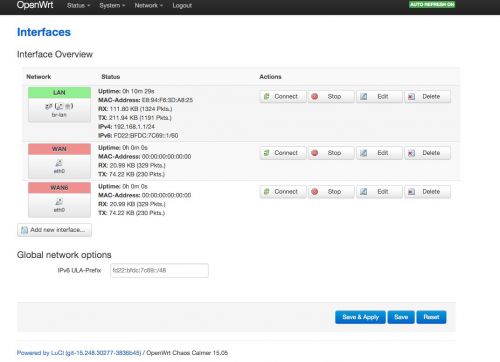
Task: Click Connect for the LAN interface
Action: point(283,97)
